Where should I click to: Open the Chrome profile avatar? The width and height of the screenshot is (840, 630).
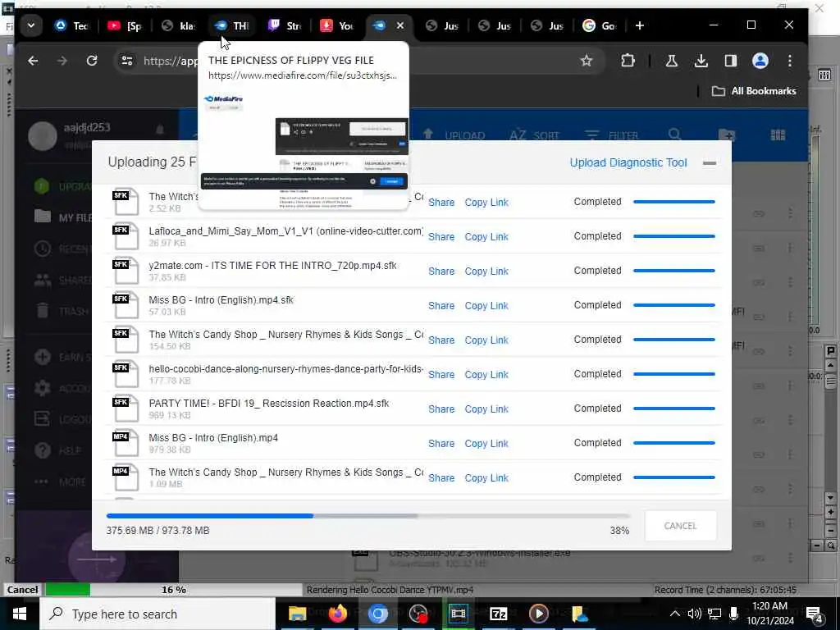point(760,61)
